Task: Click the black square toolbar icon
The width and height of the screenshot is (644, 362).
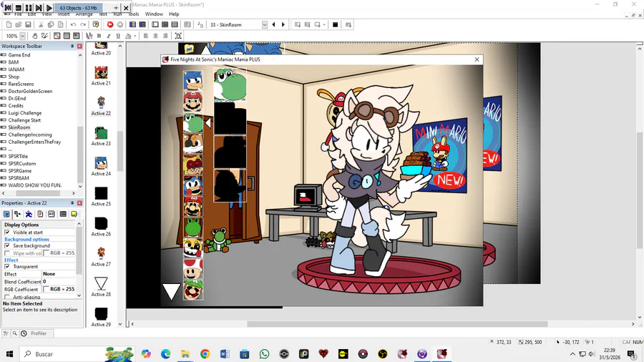Action: click(x=335, y=24)
